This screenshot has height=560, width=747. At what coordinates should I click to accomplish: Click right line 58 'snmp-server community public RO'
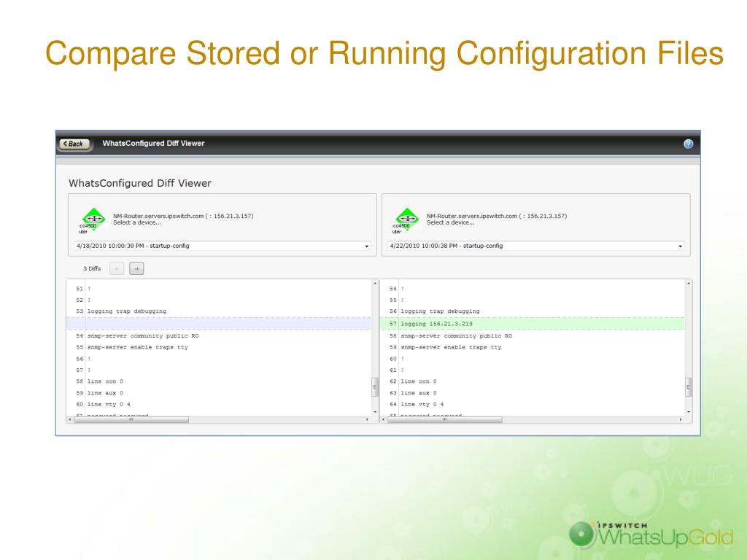pyautogui.click(x=457, y=336)
